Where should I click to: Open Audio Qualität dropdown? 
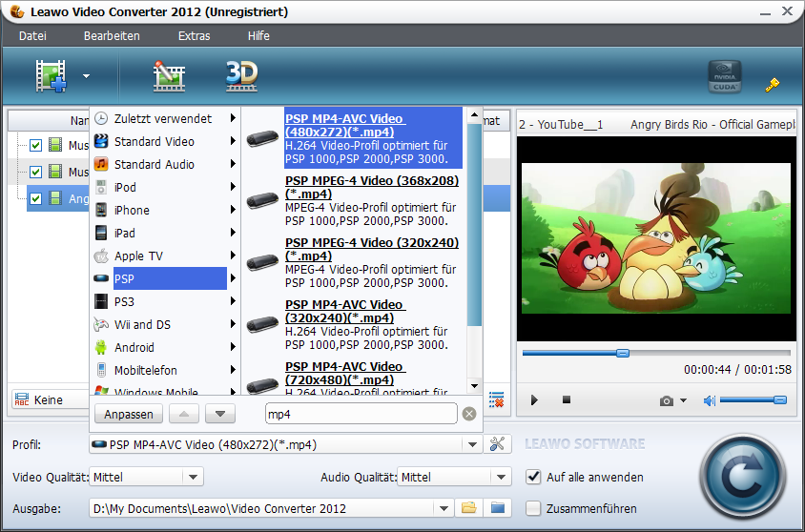click(501, 477)
